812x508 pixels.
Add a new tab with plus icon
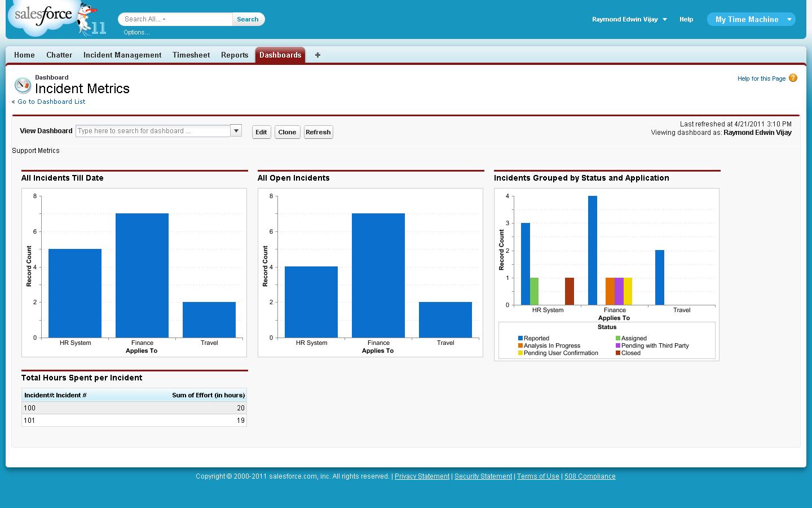coord(317,55)
